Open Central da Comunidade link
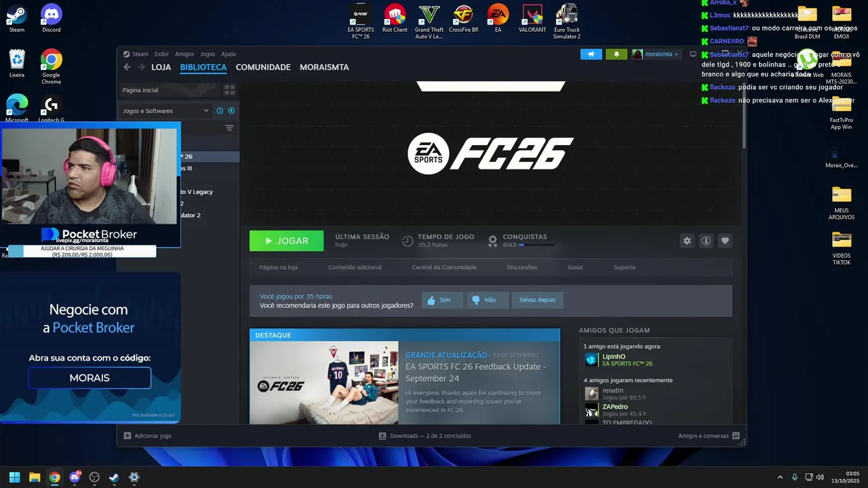 (444, 267)
